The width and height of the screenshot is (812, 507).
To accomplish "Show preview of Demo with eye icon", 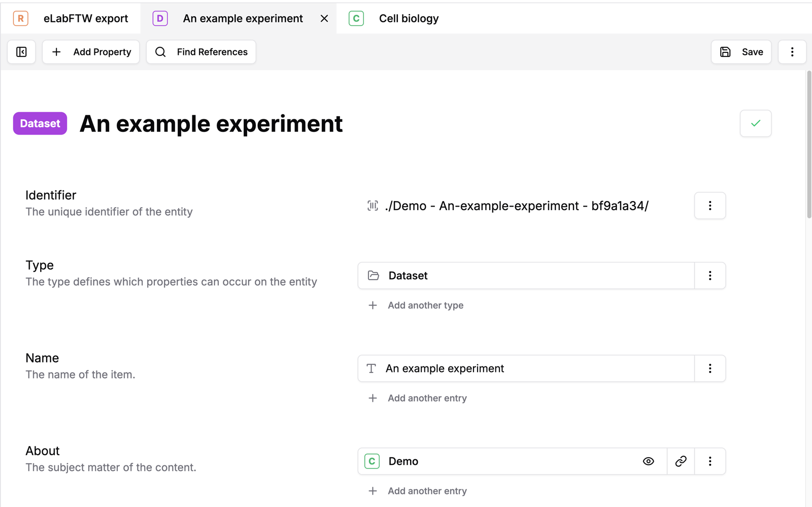I will pos(648,461).
